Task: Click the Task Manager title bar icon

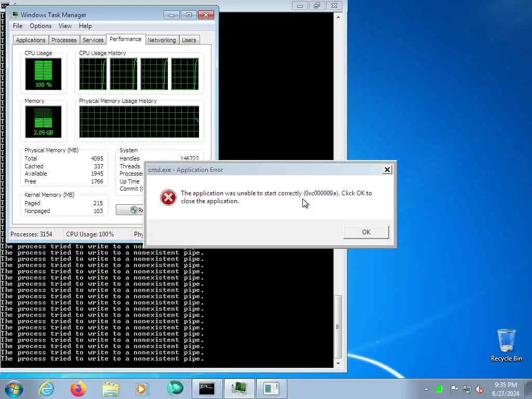Action: (x=15, y=15)
